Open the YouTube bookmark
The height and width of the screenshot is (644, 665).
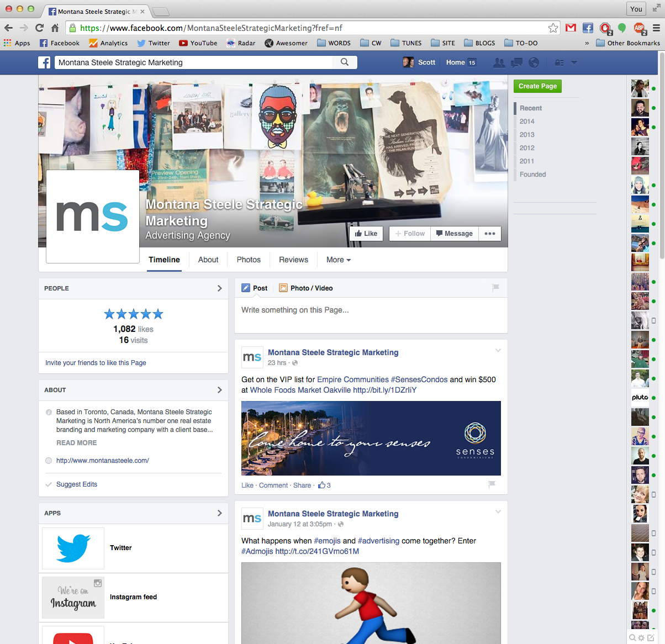(x=198, y=43)
